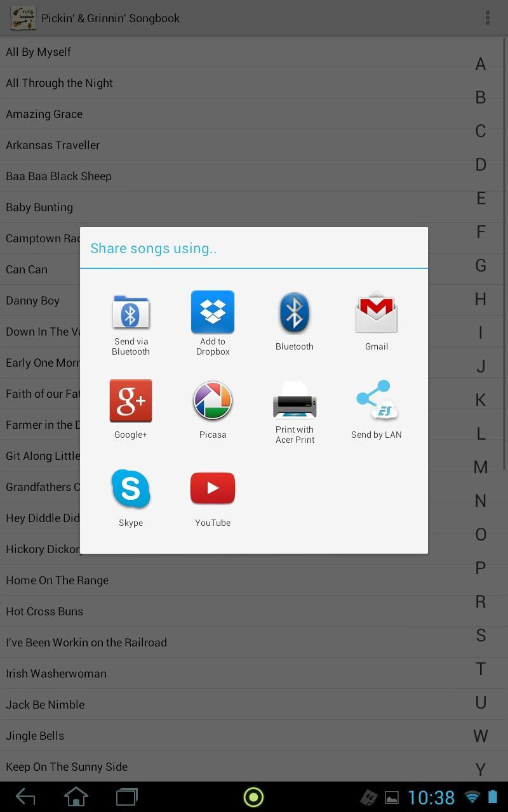
Task: Tap the plain Bluetooth share icon
Action: tap(295, 321)
